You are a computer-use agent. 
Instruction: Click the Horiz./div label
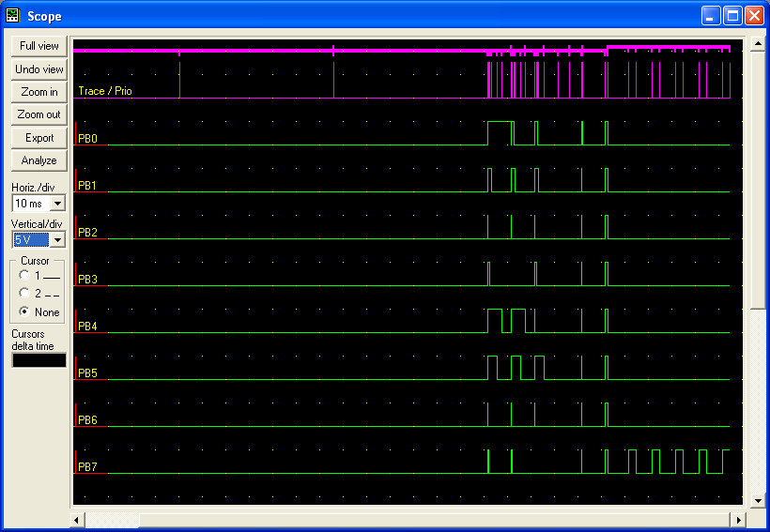(33, 188)
